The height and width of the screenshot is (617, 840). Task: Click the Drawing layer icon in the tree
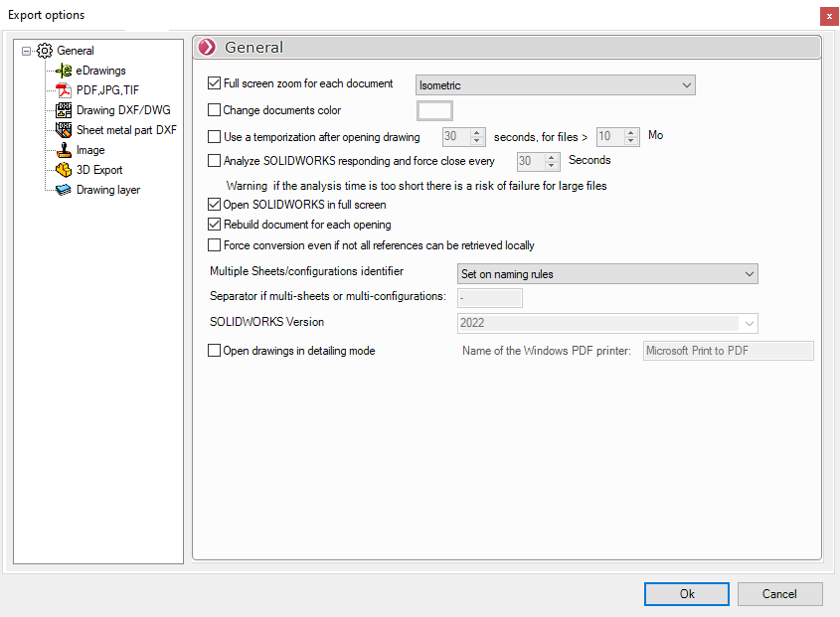coord(65,190)
